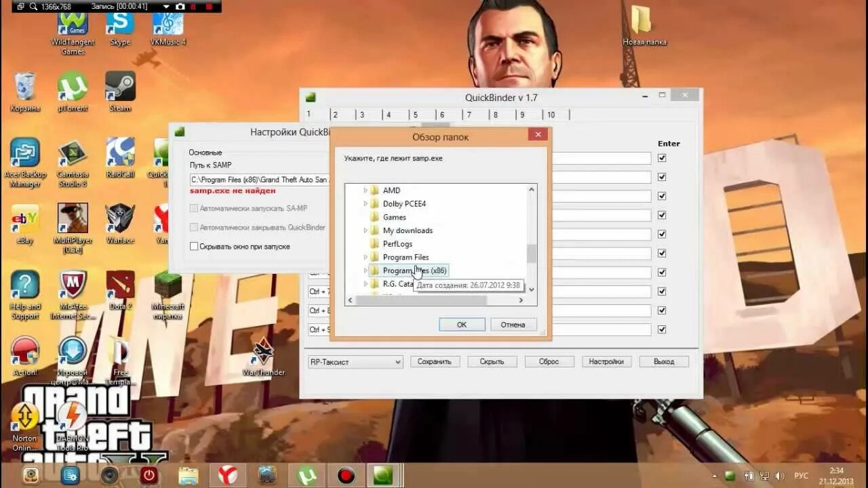Launch Warface from the desktop
The image size is (868, 488).
click(120, 224)
